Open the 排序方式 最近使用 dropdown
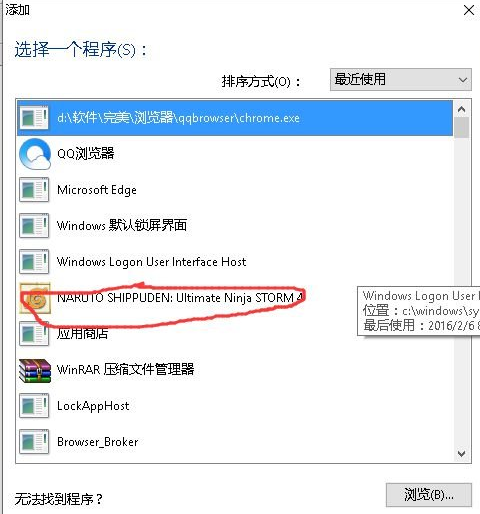This screenshot has width=480, height=514. pyautogui.click(x=401, y=80)
